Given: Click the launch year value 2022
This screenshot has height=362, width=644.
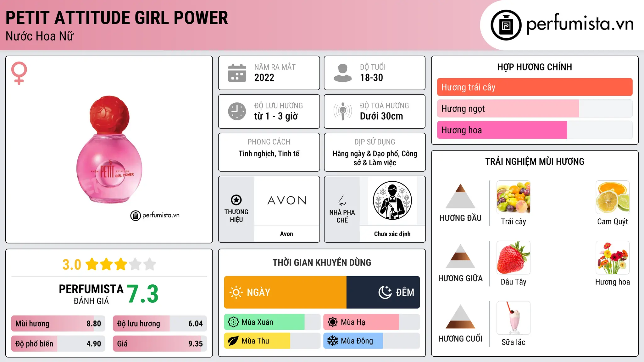Looking at the screenshot, I should pos(264,78).
